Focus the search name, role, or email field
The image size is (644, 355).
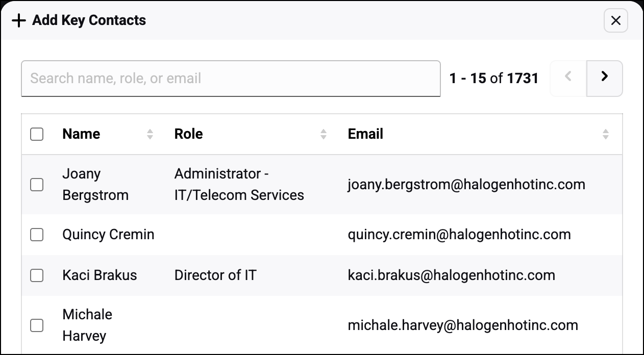tap(231, 79)
